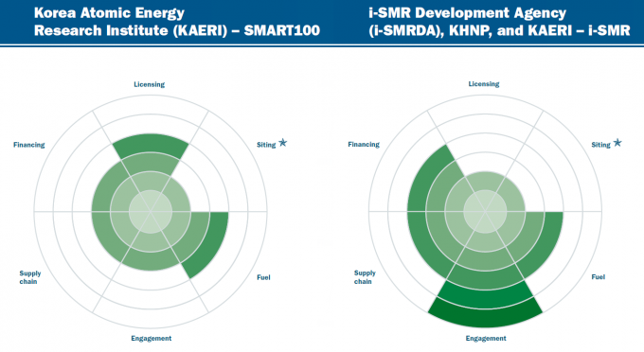644x352 pixels.
Task: Click the Financing label on i-SMR chart
Action: 364,145
